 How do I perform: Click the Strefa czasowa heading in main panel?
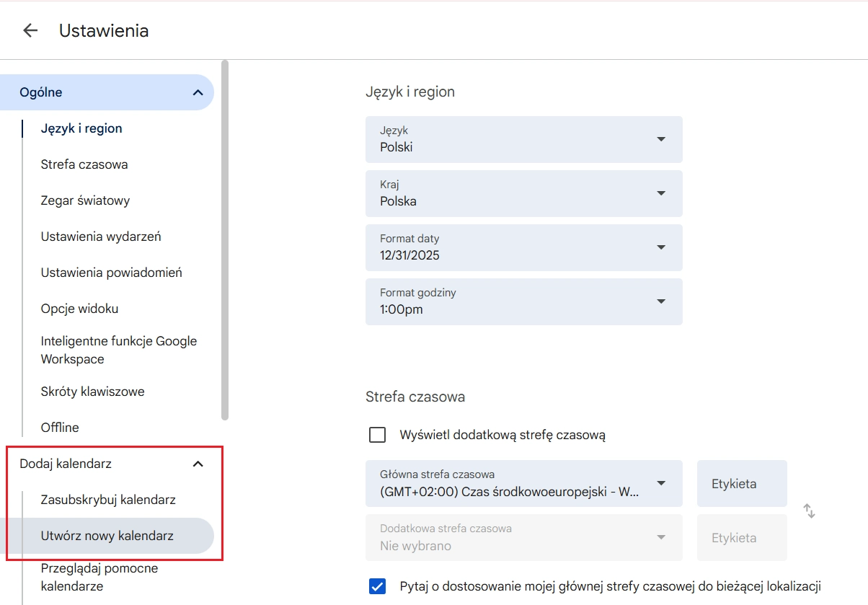(415, 397)
